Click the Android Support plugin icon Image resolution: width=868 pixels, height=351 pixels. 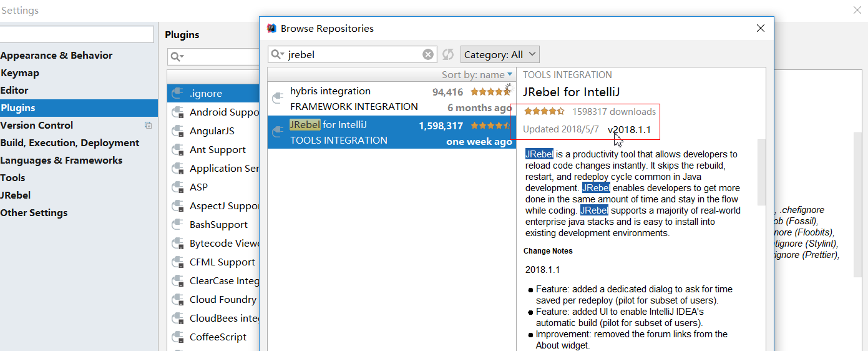178,112
